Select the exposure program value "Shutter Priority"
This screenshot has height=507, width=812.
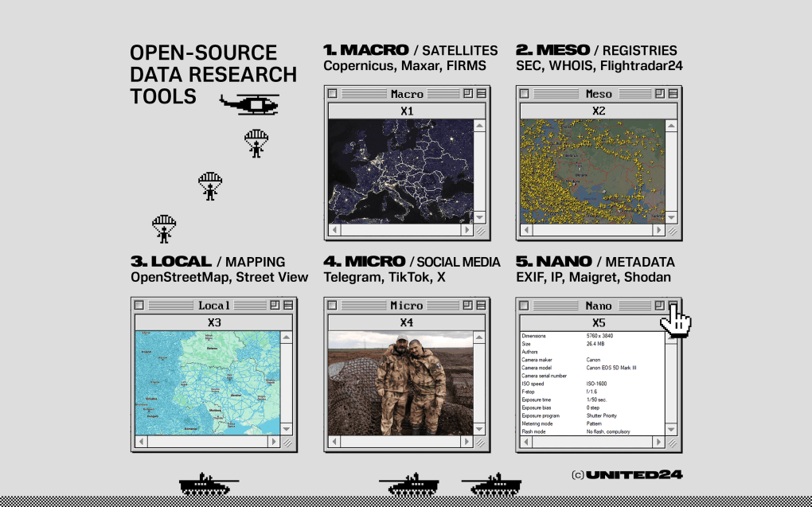pos(601,415)
